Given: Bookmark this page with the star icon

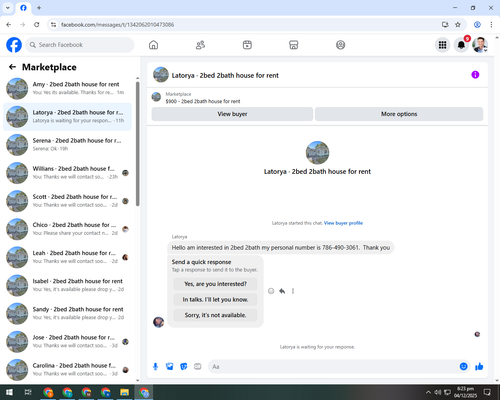Looking at the screenshot, I should click(x=458, y=25).
